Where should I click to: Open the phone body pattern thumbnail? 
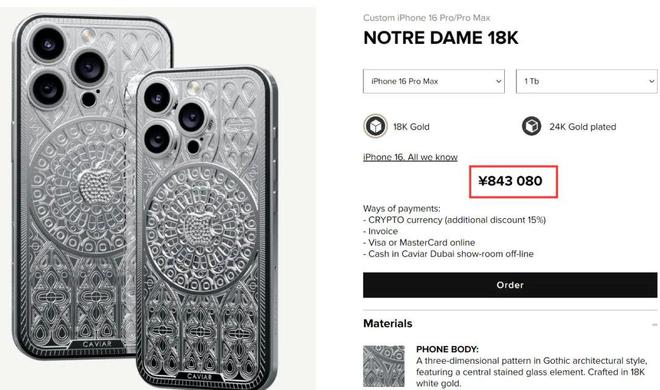point(384,366)
